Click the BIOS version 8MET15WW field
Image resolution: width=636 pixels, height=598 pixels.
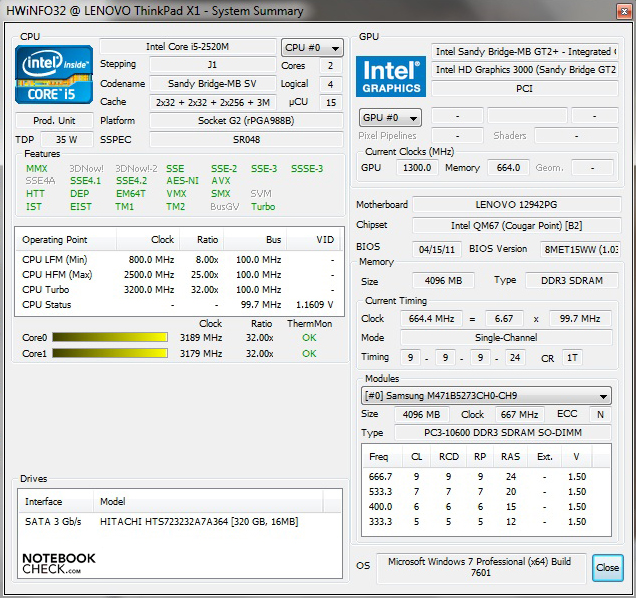580,249
